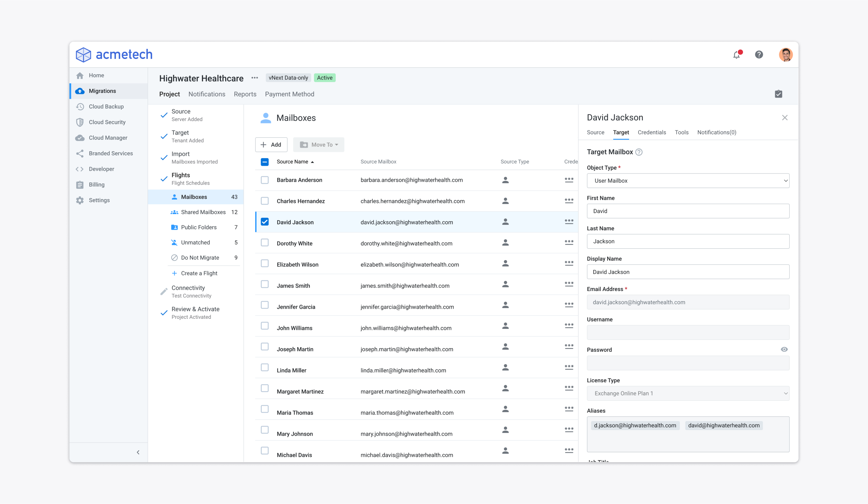Screen dimensions: 868x504
Task: Collapse the left sidebar with chevron
Action: [x=138, y=452]
